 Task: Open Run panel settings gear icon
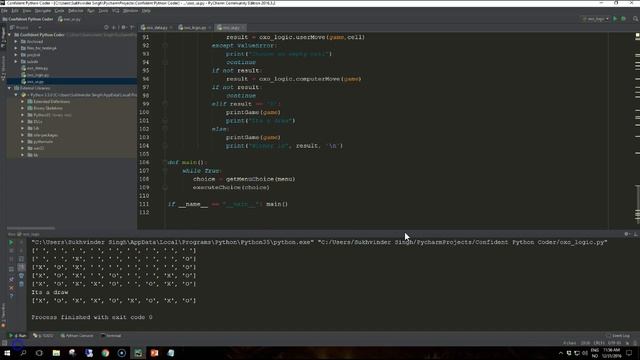click(627, 234)
